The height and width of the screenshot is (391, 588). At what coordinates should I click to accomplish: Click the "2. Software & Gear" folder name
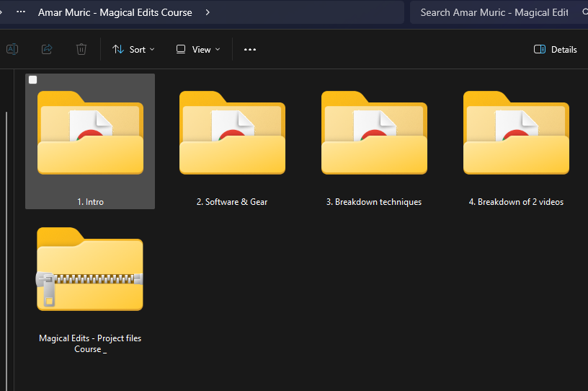(232, 202)
